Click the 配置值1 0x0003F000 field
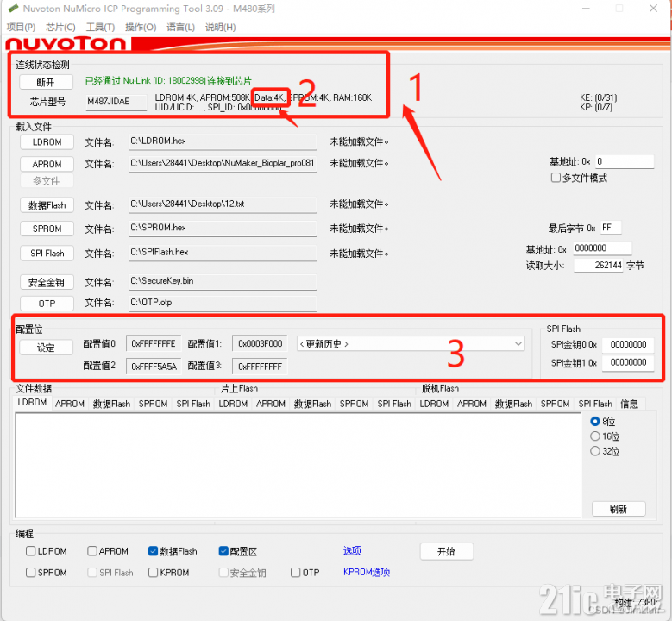Viewport: 672px width, 621px height. [260, 344]
